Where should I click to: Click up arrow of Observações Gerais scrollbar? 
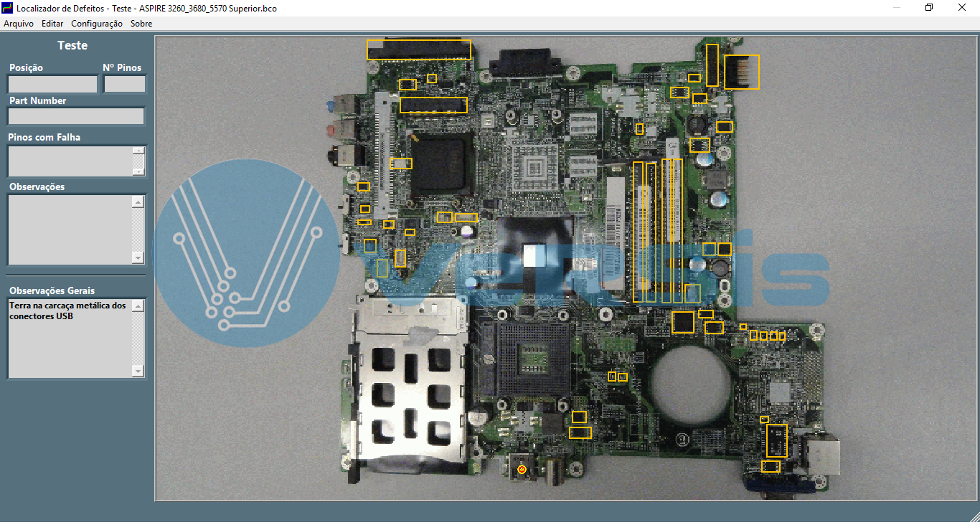138,306
